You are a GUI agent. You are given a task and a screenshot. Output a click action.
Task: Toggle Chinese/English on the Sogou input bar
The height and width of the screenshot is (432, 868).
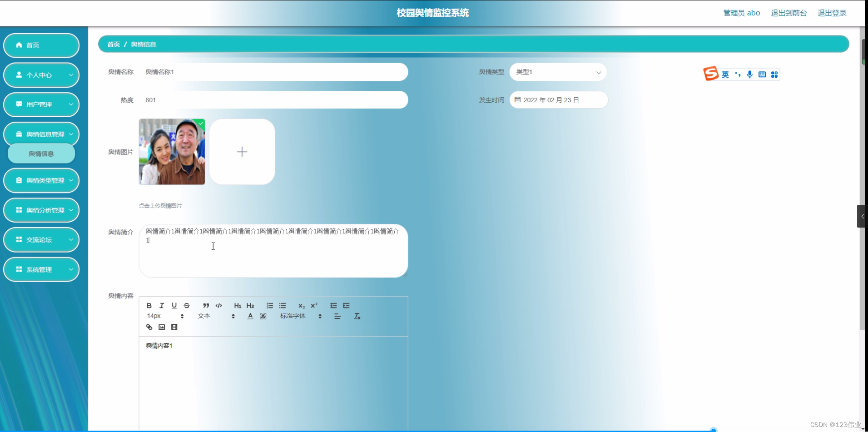726,74
